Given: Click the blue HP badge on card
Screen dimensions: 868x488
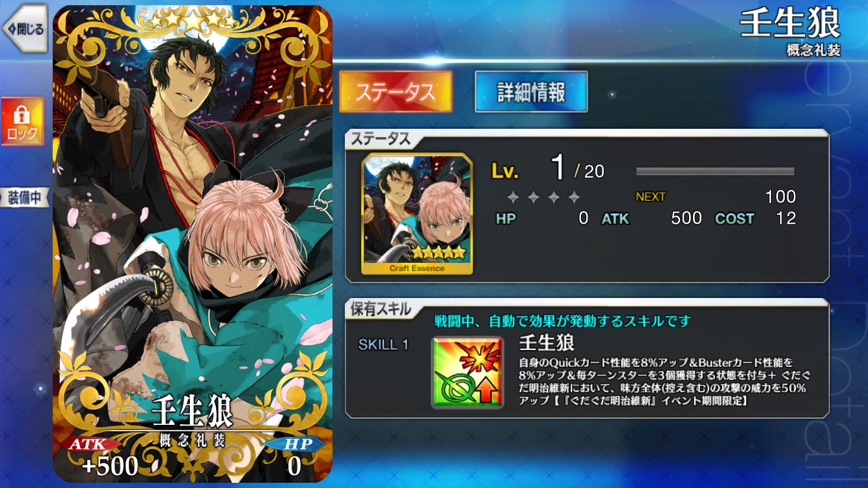Looking at the screenshot, I should [x=294, y=444].
